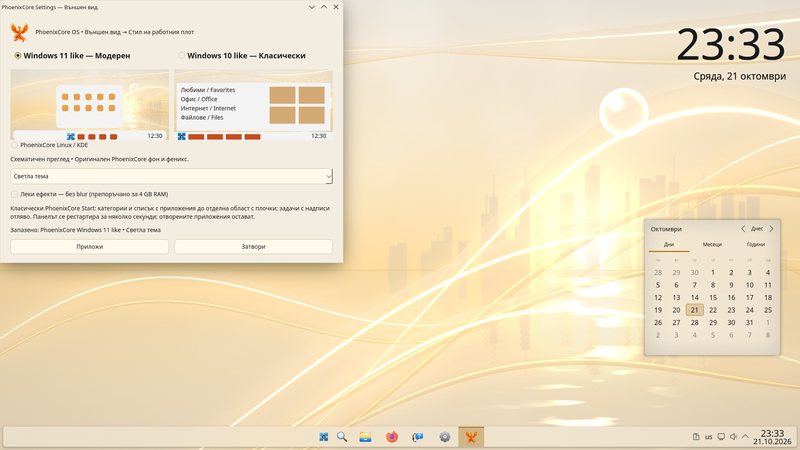Click the large 23:33 desktop clock widget
This screenshot has height=450, width=800.
pyautogui.click(x=731, y=45)
